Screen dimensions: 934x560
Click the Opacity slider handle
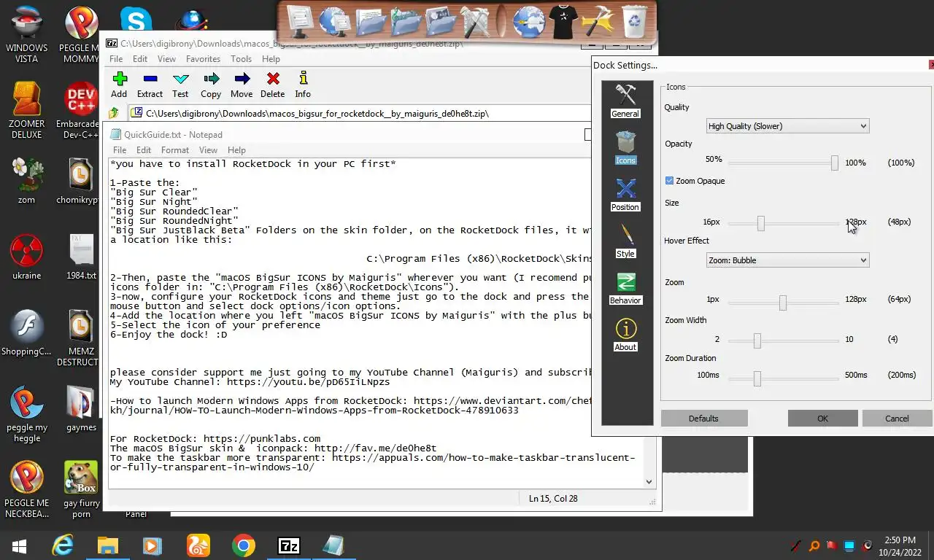tap(835, 163)
